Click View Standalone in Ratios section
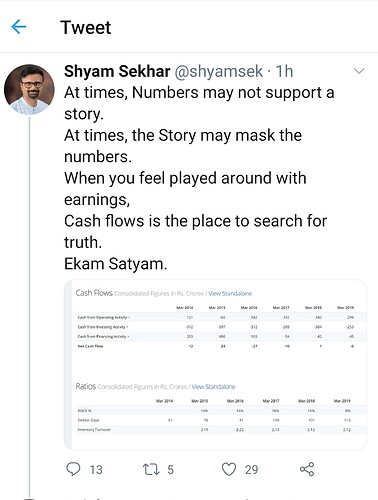The image size is (378, 500). click(214, 387)
